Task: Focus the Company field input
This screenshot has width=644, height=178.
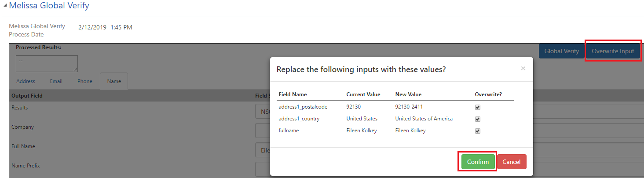Action: point(263,131)
